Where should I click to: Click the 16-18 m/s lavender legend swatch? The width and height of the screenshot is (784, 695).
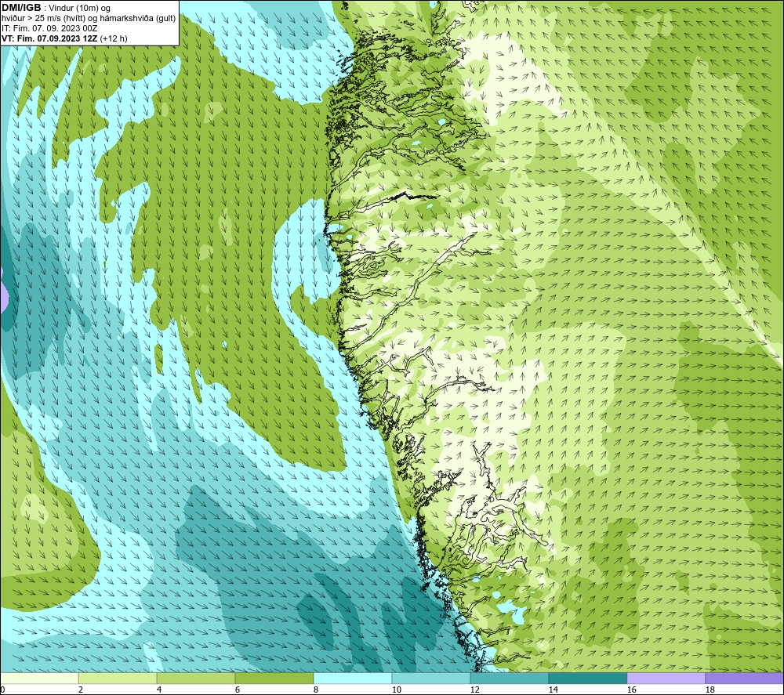point(666,679)
